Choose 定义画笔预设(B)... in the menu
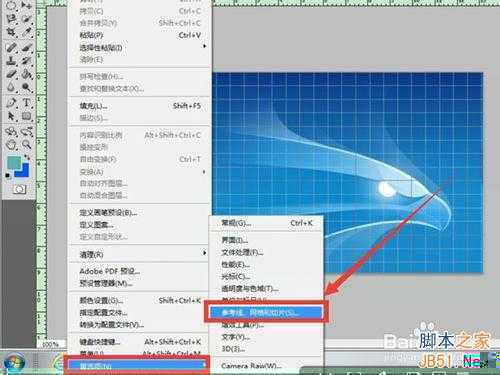The width and height of the screenshot is (500, 375). coord(140,213)
